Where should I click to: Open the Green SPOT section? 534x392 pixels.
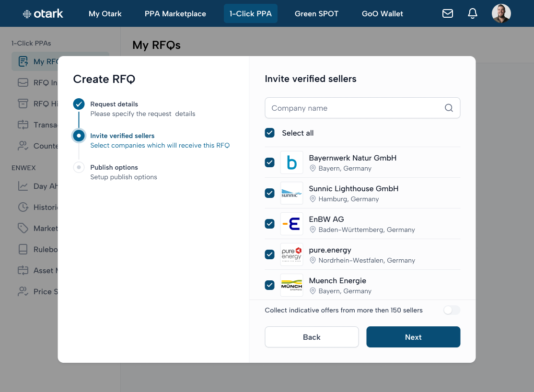(x=316, y=13)
